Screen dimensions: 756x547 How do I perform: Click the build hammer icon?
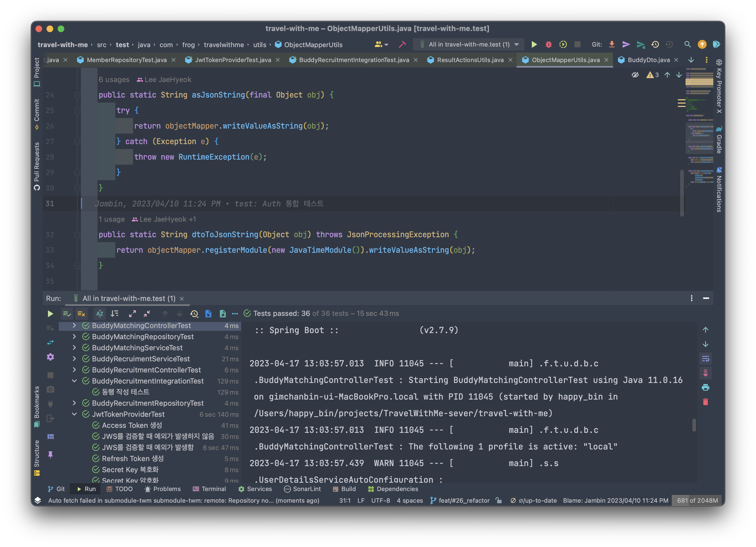click(x=402, y=44)
